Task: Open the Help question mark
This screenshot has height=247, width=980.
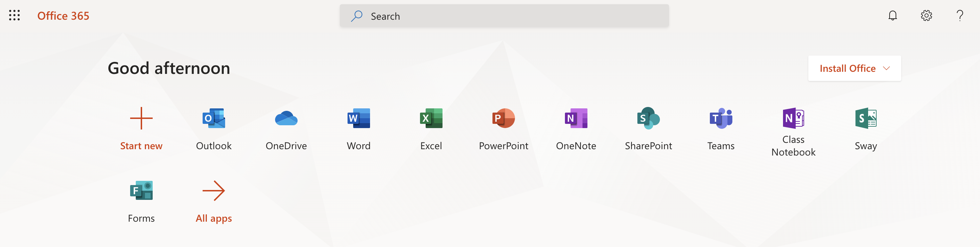Action: pos(960,15)
